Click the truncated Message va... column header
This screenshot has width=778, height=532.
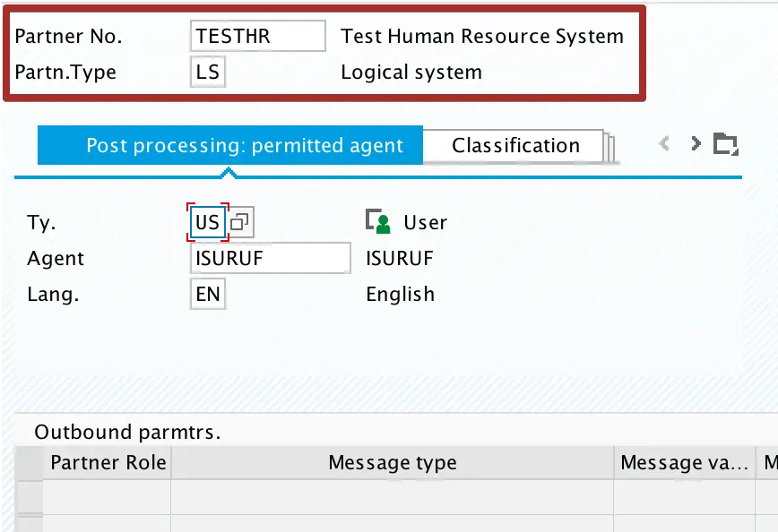click(684, 463)
